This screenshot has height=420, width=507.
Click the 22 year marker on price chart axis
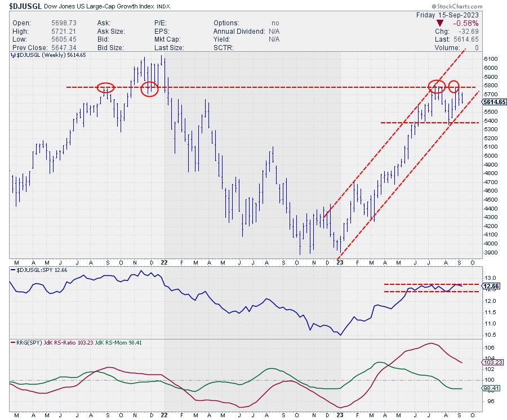[164, 262]
